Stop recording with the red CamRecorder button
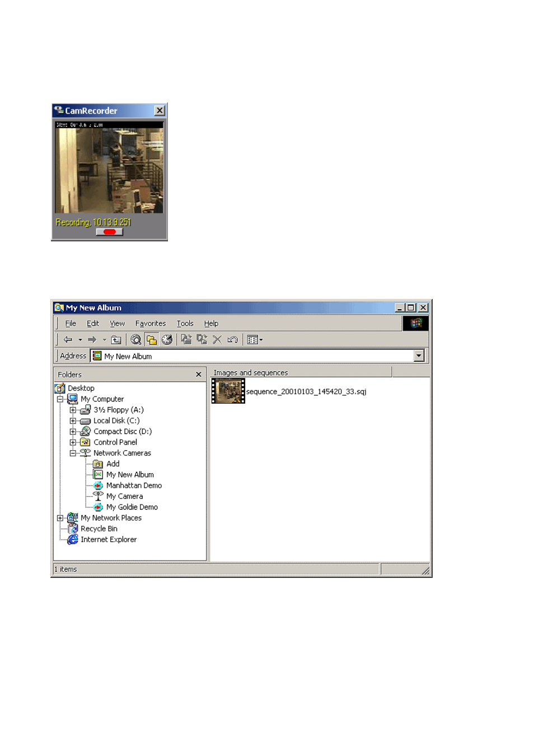This screenshot has width=534, height=756. [109, 232]
